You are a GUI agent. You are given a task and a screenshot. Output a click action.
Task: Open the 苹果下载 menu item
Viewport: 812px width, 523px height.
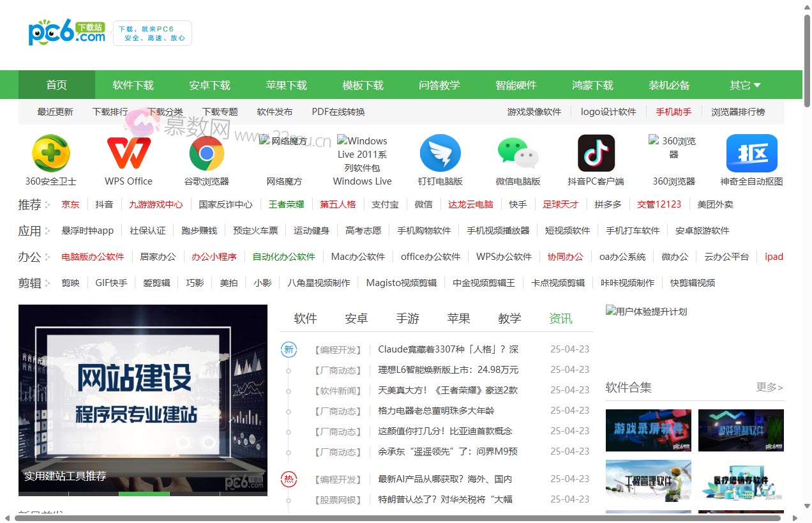point(286,84)
